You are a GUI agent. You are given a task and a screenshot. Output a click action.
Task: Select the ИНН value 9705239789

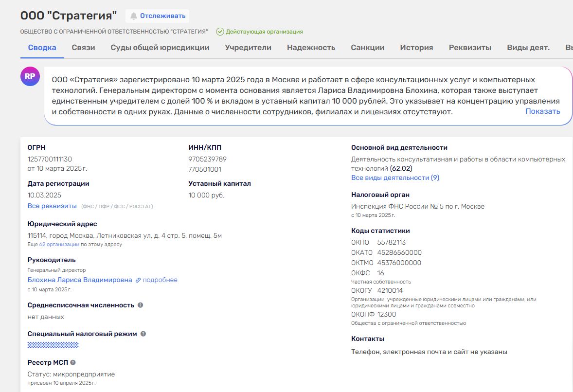pyautogui.click(x=207, y=160)
